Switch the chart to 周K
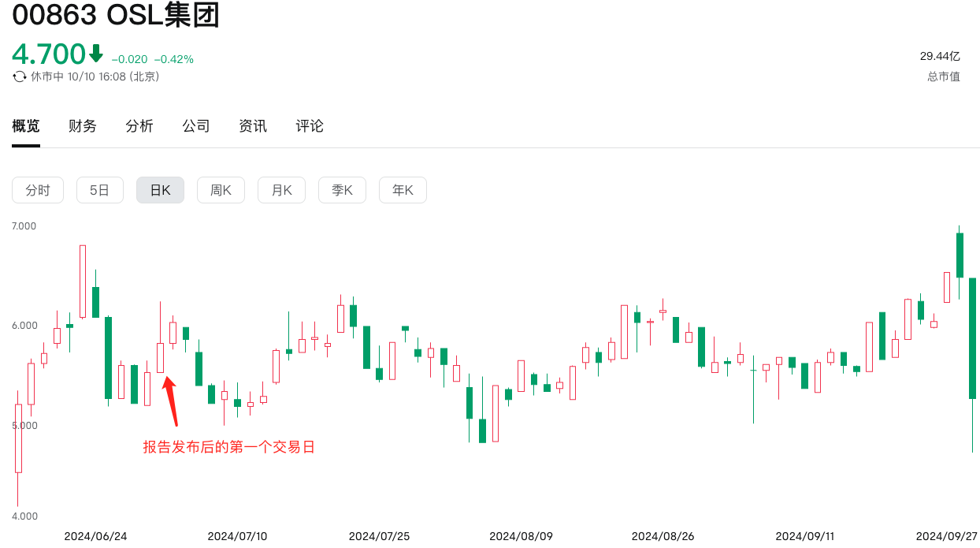This screenshot has width=980, height=548. click(x=221, y=190)
